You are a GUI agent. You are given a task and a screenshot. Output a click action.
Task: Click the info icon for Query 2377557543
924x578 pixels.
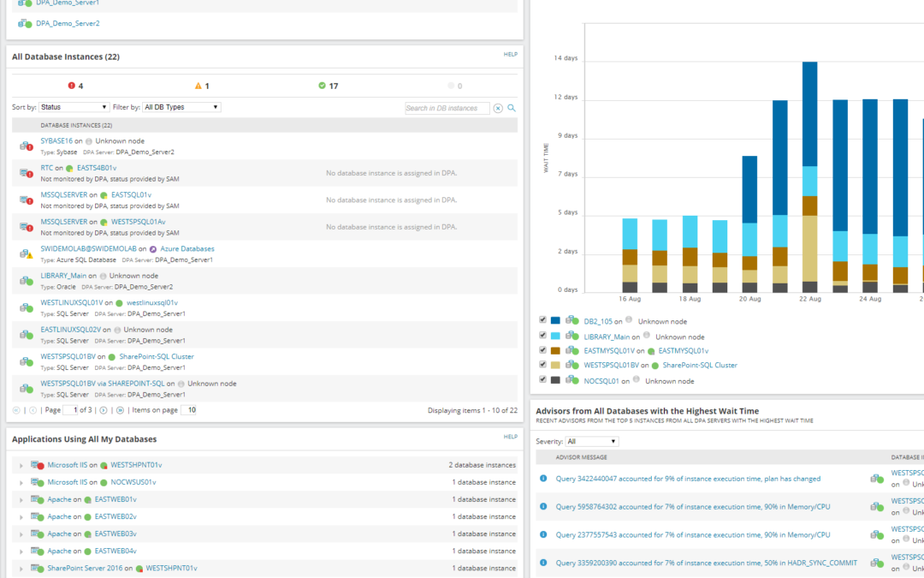pos(543,534)
